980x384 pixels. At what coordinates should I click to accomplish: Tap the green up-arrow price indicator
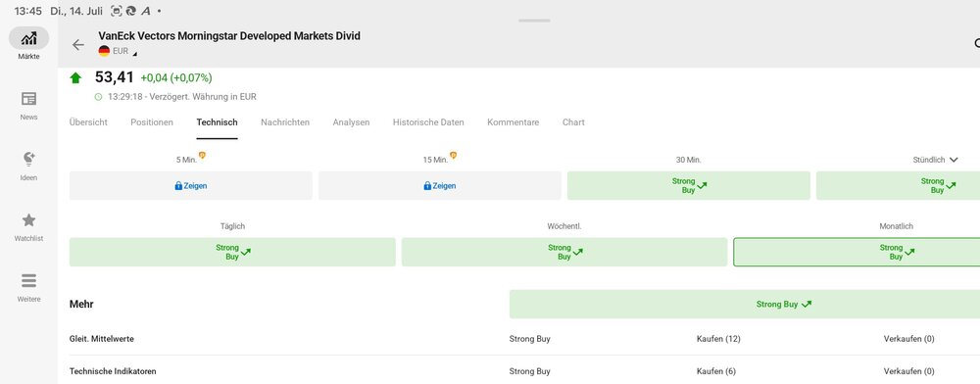pyautogui.click(x=75, y=78)
